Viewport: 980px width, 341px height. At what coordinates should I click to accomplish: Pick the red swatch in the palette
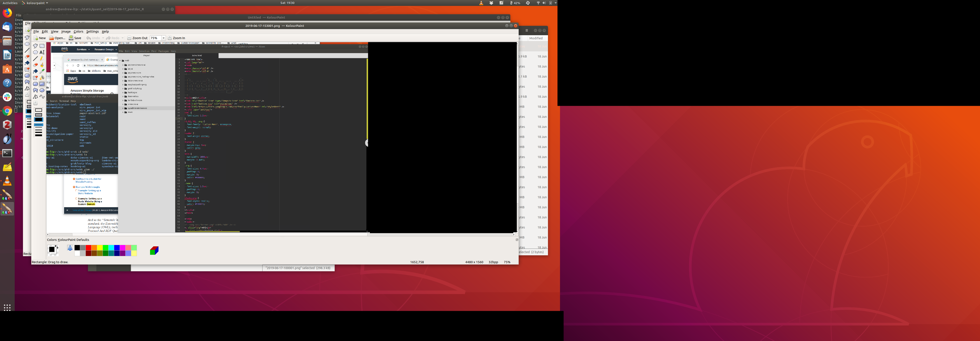pos(88,248)
